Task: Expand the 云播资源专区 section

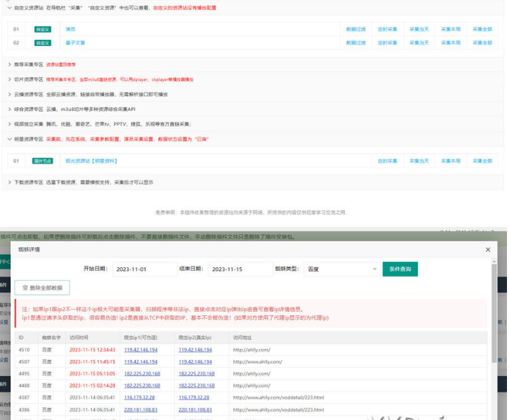Action: [9, 94]
